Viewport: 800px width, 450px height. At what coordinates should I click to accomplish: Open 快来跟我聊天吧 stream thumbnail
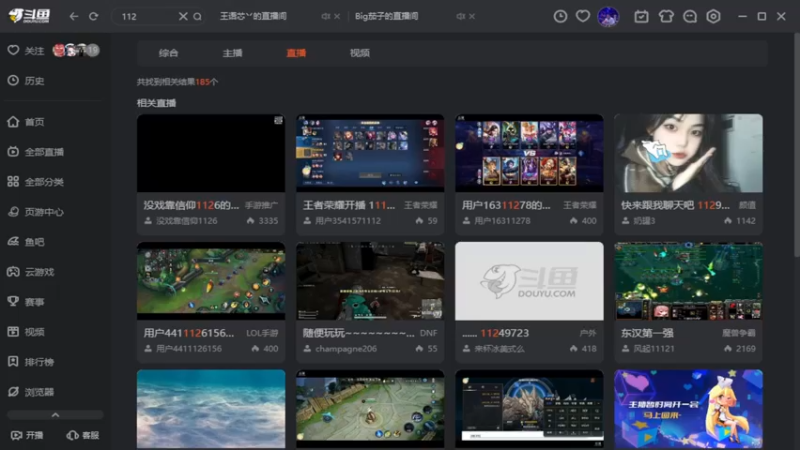688,153
